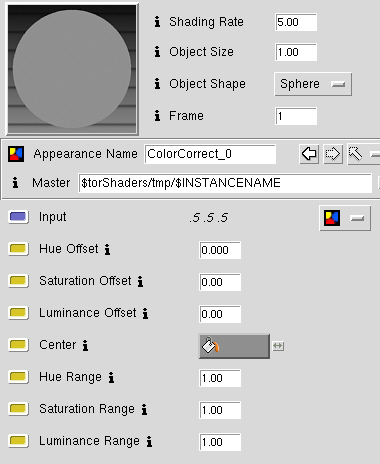Click the pick arrow tool icon
This screenshot has height=464, width=380.
355,154
